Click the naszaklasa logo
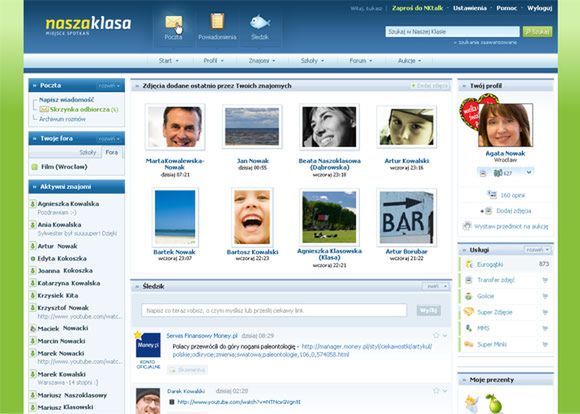580x414 pixels. 88,25
